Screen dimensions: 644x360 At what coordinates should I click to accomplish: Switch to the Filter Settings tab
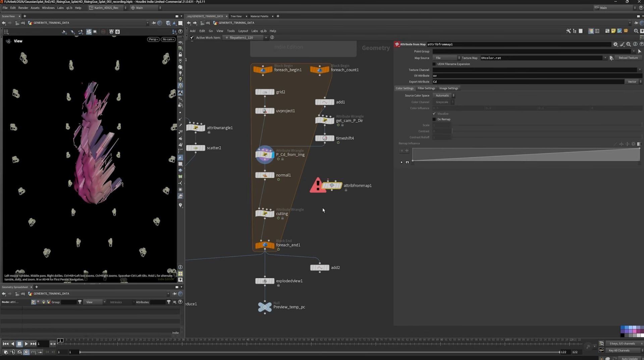[426, 88]
